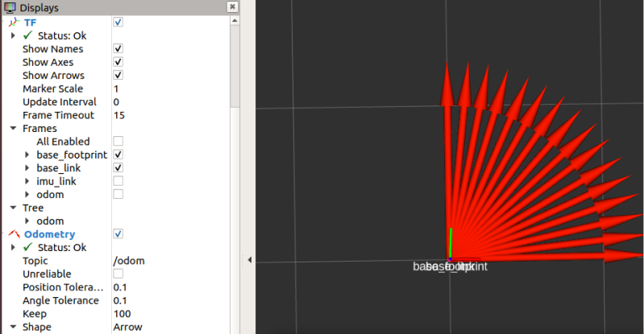Select the Odometry display label
Image resolution: width=644 pixels, height=334 pixels.
50,234
